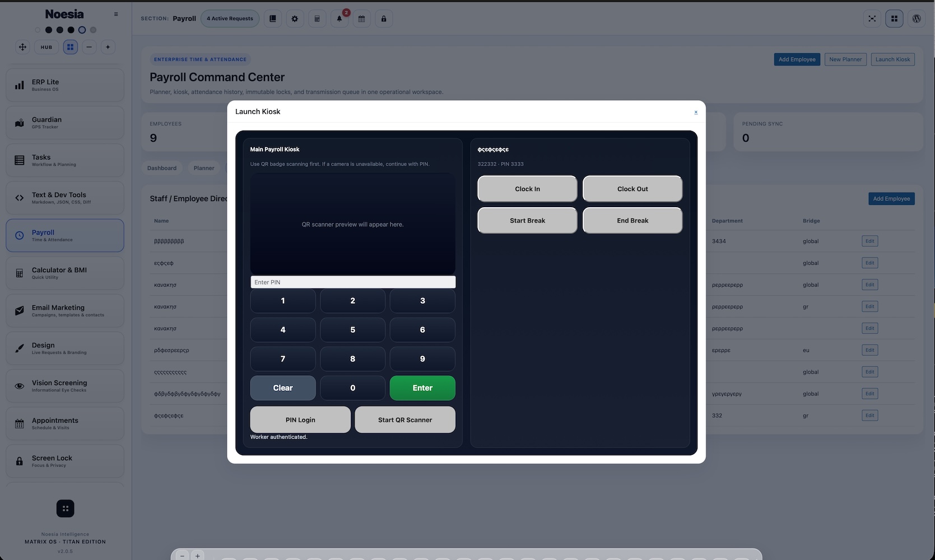Focus the Enter PIN input field

tap(353, 282)
